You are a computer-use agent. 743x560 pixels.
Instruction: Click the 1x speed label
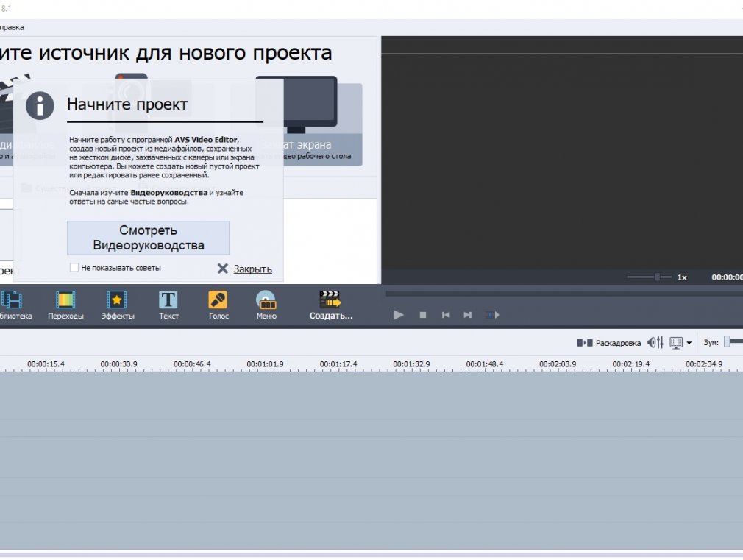click(682, 277)
